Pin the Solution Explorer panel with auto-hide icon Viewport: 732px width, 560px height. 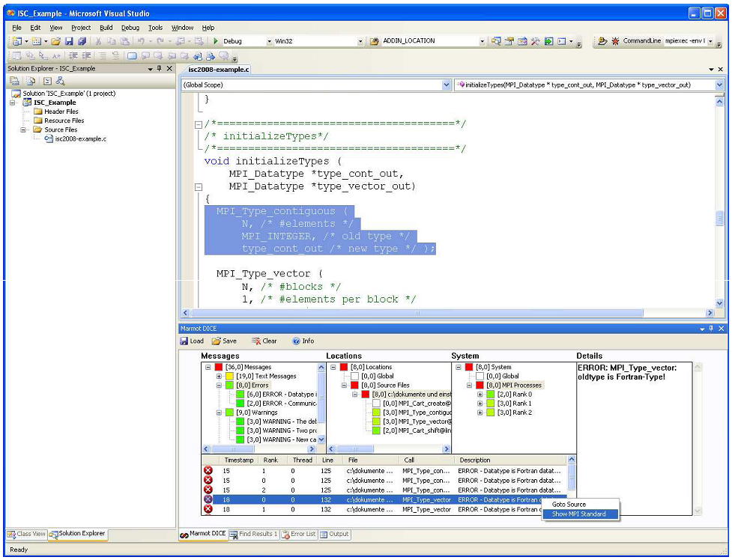tap(159, 69)
